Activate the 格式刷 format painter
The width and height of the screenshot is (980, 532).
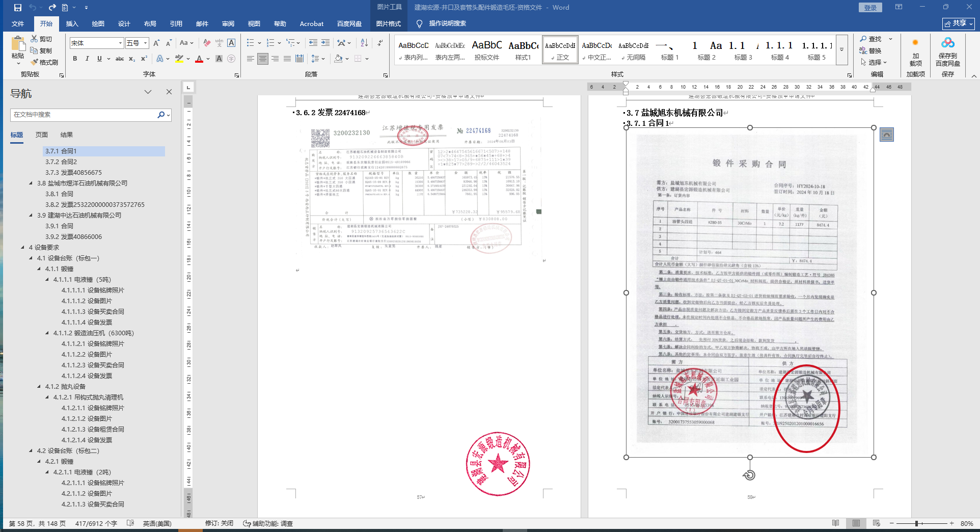click(44, 62)
